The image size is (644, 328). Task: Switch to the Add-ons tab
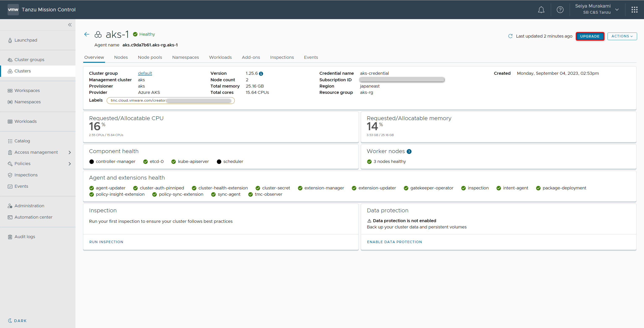[251, 57]
